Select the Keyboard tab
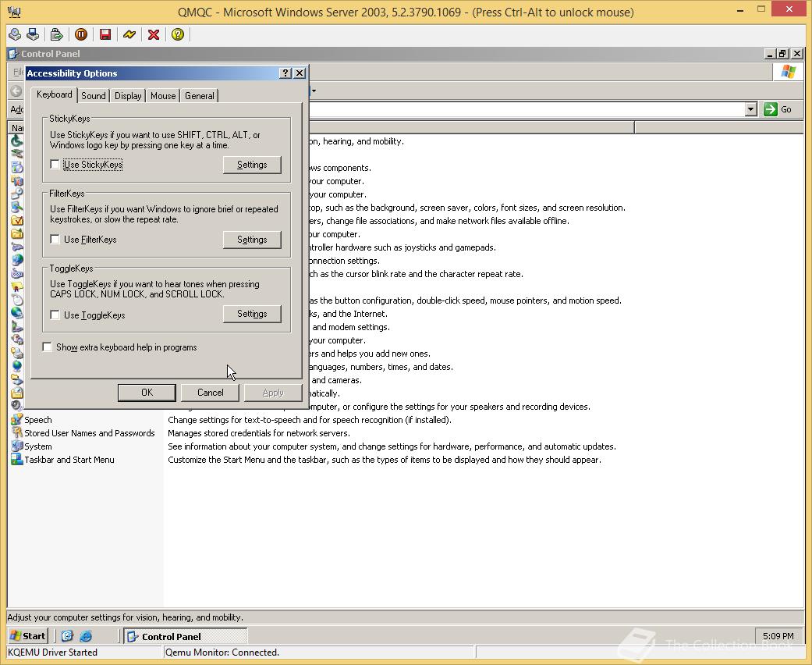The width and height of the screenshot is (812, 665). pos(55,95)
